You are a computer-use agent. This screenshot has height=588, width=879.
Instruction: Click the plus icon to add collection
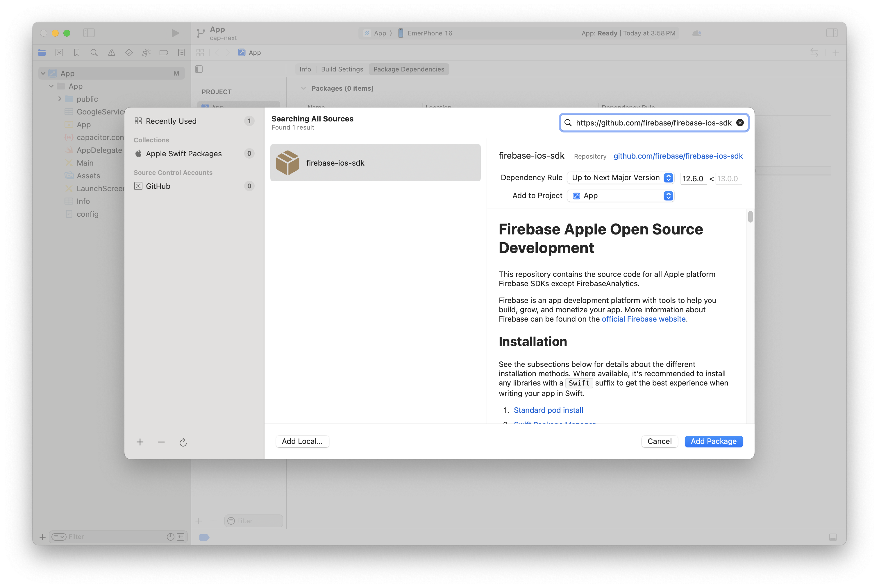tap(140, 442)
